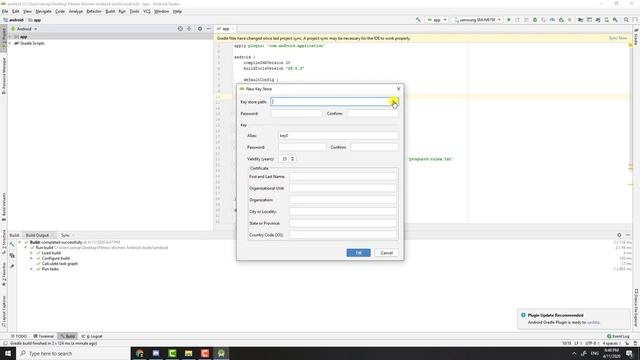640x360 pixels.
Task: Open the Resource Manager side tab
Action: pyautogui.click(x=4, y=76)
